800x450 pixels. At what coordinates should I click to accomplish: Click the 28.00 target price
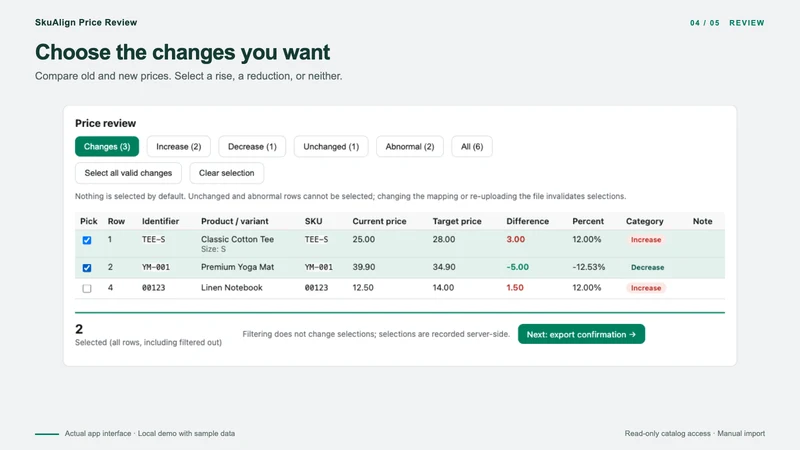444,239
